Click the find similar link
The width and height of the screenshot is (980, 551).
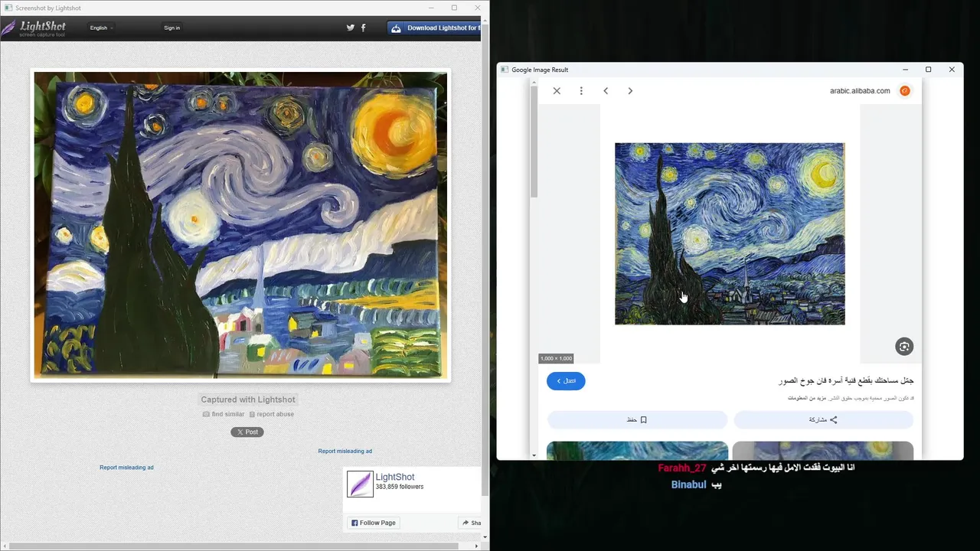coord(224,414)
